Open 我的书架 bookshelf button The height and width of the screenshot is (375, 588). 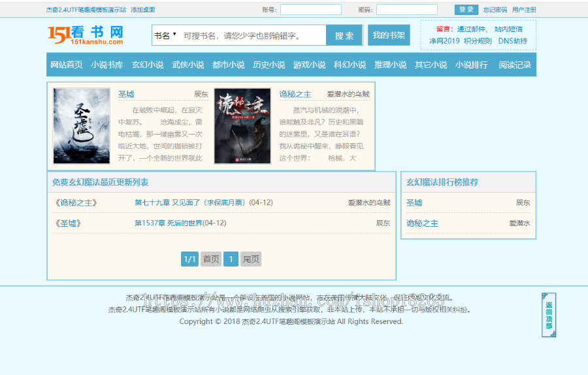[x=389, y=35]
